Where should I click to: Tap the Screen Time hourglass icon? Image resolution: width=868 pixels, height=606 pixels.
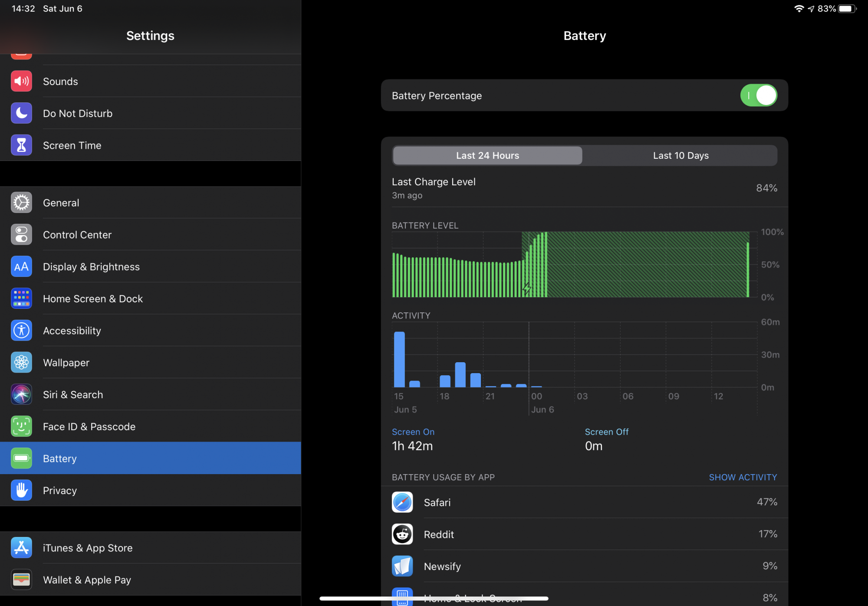pos(21,145)
